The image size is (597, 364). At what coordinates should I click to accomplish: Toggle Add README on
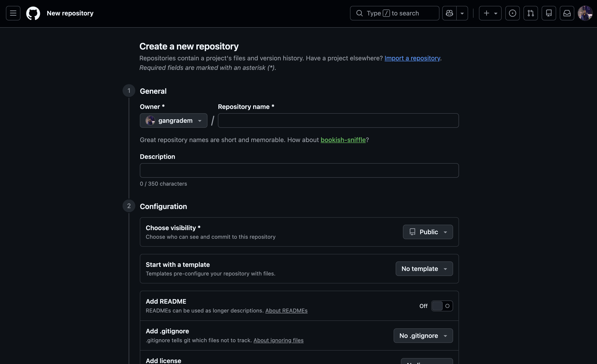[442, 306]
